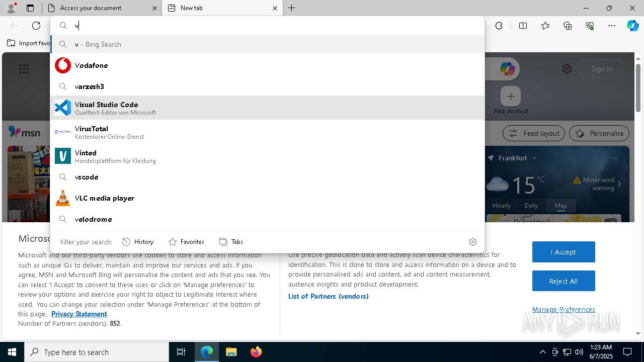
Task: Filter search by Tabs
Action: point(231,242)
